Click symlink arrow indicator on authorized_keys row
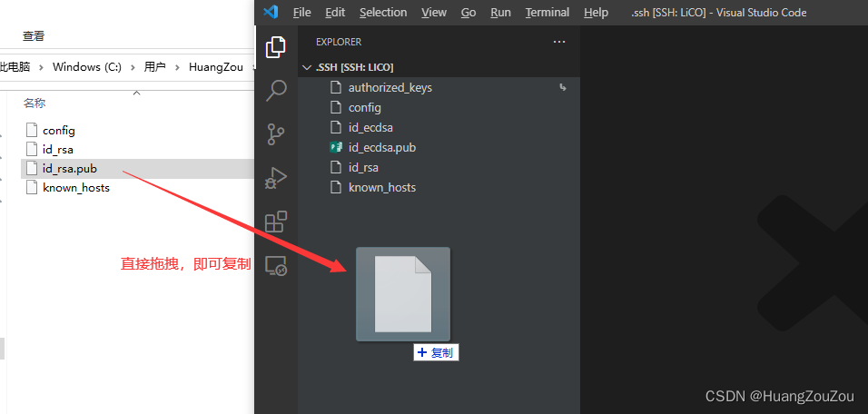This screenshot has width=868, height=414. 563,87
